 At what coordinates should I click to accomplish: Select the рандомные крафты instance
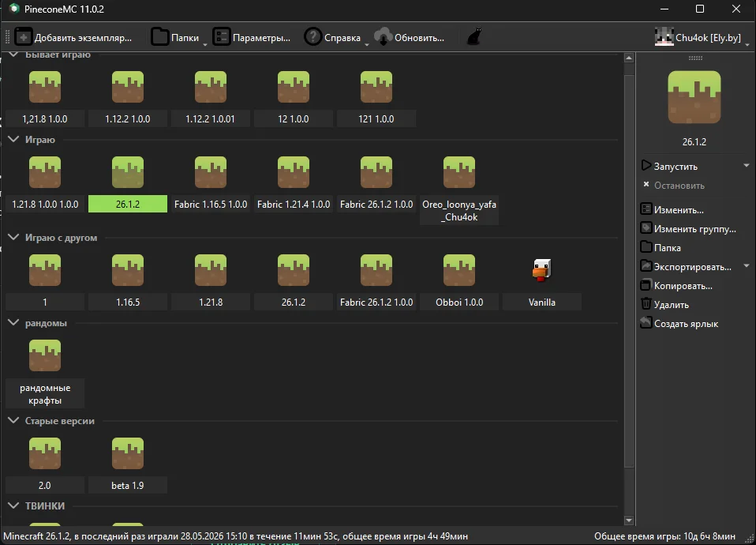click(45, 373)
